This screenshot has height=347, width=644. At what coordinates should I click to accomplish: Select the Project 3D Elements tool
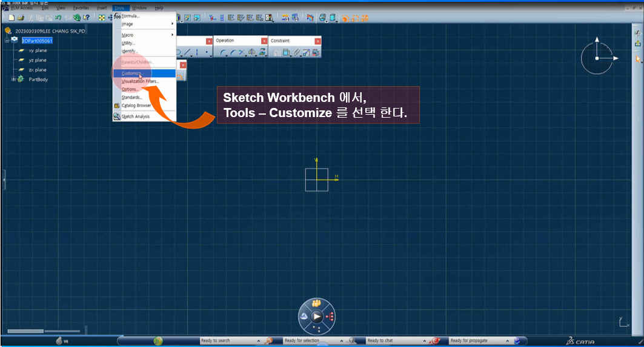[x=262, y=53]
